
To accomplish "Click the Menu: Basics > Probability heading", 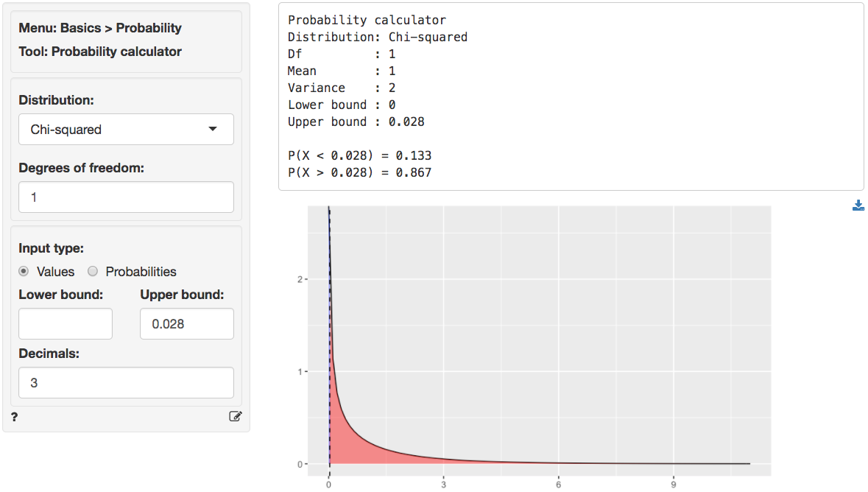I will pos(100,28).
